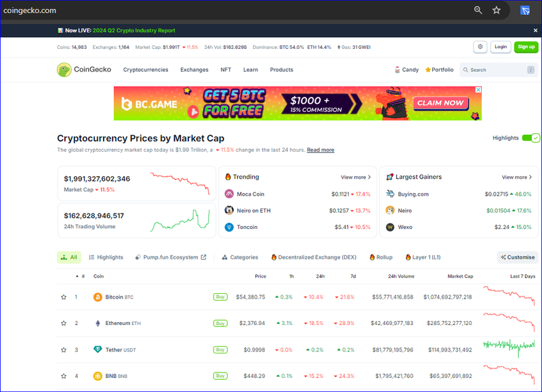
Task: Favorite Tether with its star icon
Action: pyautogui.click(x=64, y=350)
